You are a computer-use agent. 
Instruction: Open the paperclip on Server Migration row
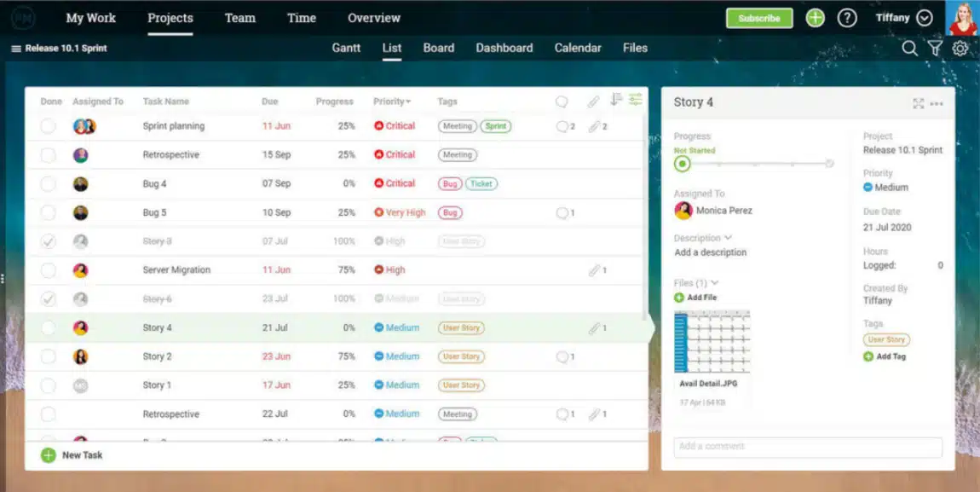coord(597,270)
